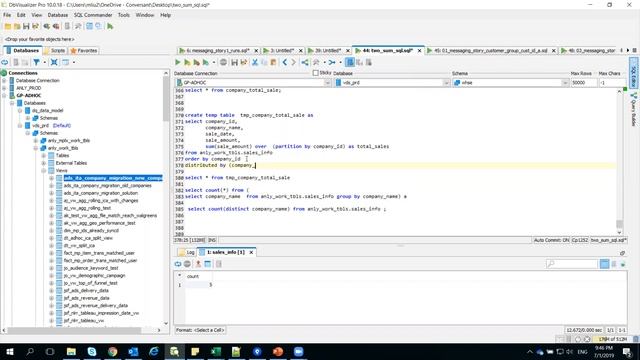The width and height of the screenshot is (640, 360).
Task: Reload the result grid
Action: pyautogui.click(x=178, y=264)
